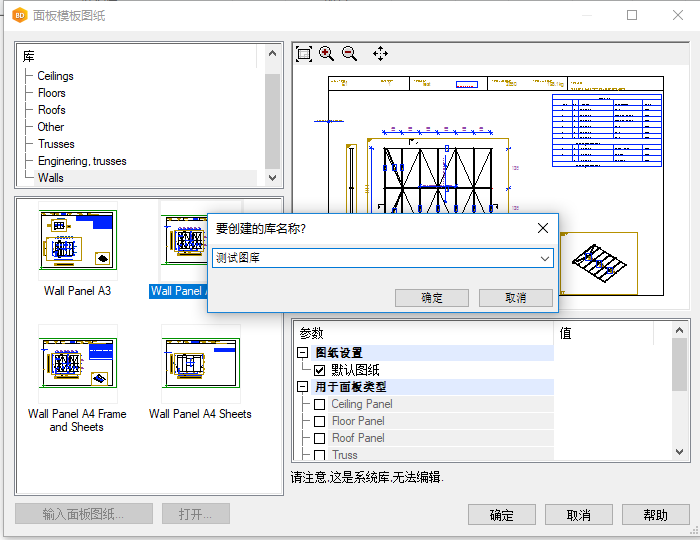
Task: Select Ceilings in the library tree
Action: (x=55, y=76)
